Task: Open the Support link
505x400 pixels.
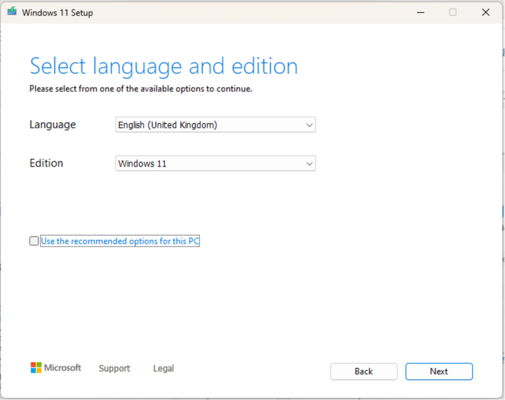Action: [114, 368]
